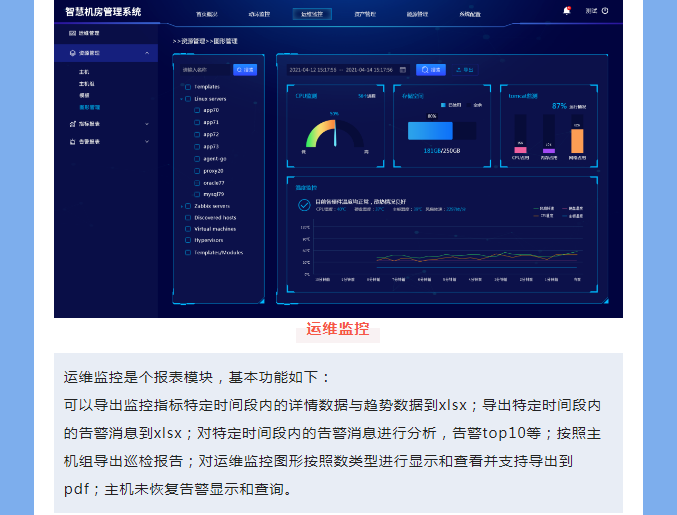The width and height of the screenshot is (677, 515).
Task: Expand the Zabbix servers tree node
Action: pos(180,206)
